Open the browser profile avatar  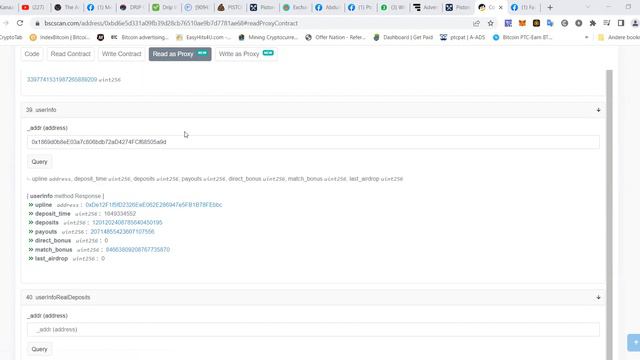635,23
